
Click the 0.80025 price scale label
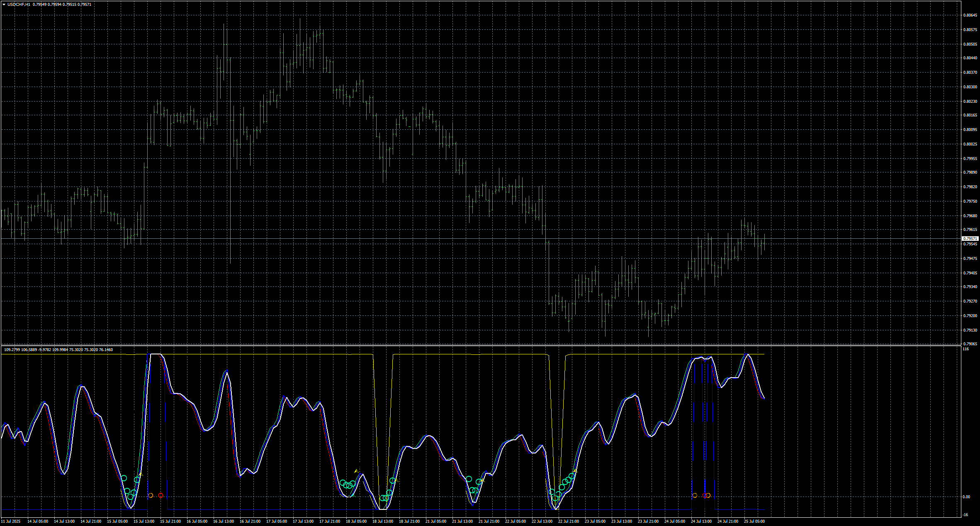click(970, 144)
